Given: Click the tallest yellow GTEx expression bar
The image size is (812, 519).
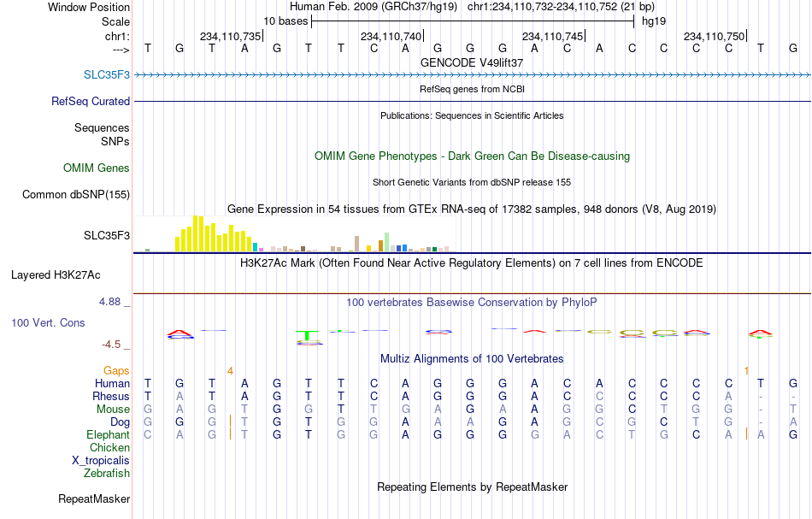Looking at the screenshot, I should 195,233.
